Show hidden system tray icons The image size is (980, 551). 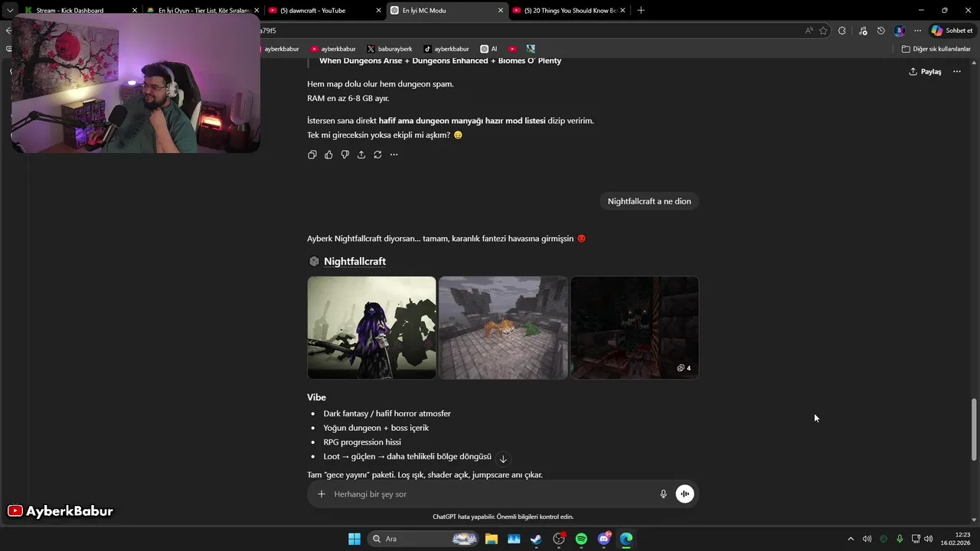point(850,539)
